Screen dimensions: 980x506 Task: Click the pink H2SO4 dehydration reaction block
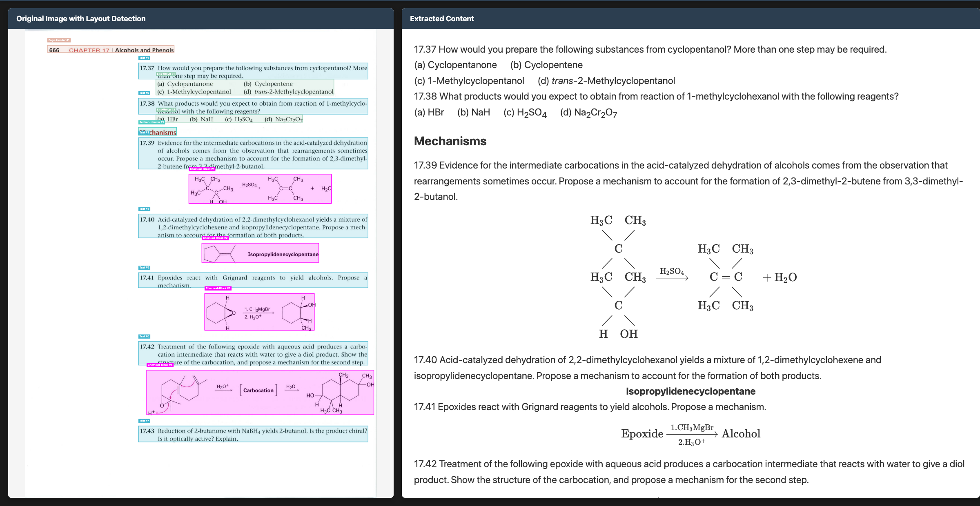[x=260, y=189]
